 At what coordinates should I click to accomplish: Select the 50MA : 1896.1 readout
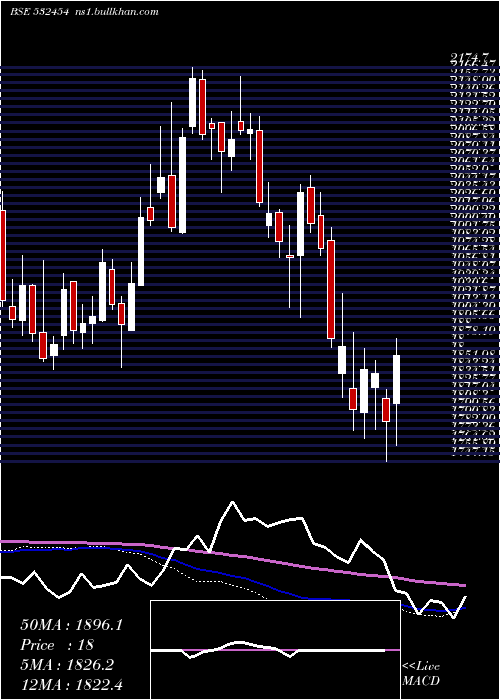tap(71, 625)
